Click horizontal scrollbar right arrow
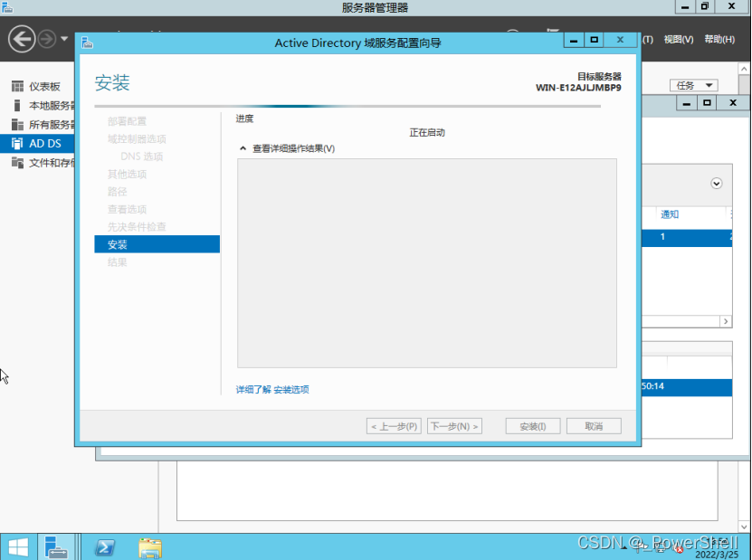 coord(725,321)
